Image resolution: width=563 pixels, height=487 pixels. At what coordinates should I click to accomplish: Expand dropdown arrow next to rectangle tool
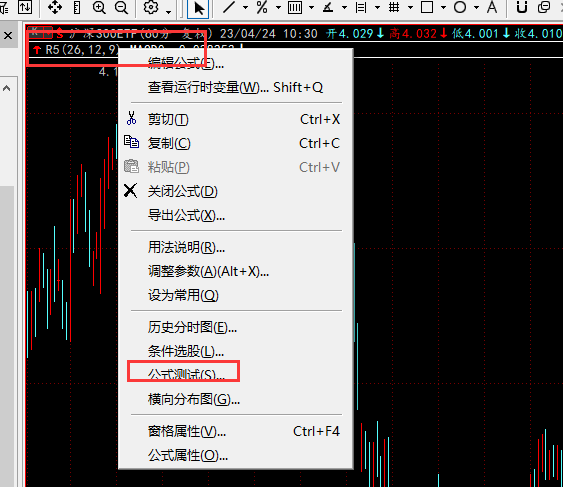coord(443,8)
